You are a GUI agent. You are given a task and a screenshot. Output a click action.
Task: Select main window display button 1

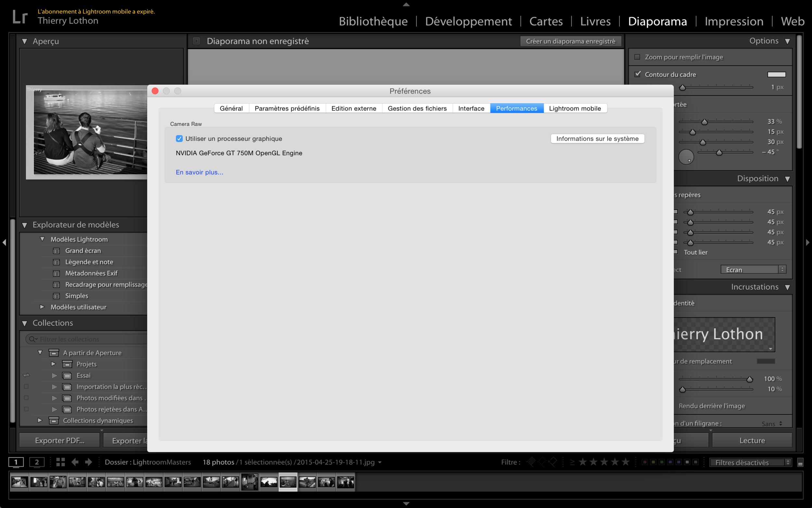click(16, 462)
